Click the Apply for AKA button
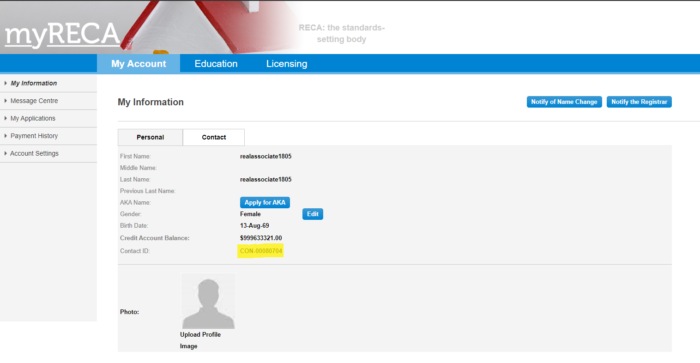Viewport: 700px width, 363px height. pyautogui.click(x=265, y=203)
